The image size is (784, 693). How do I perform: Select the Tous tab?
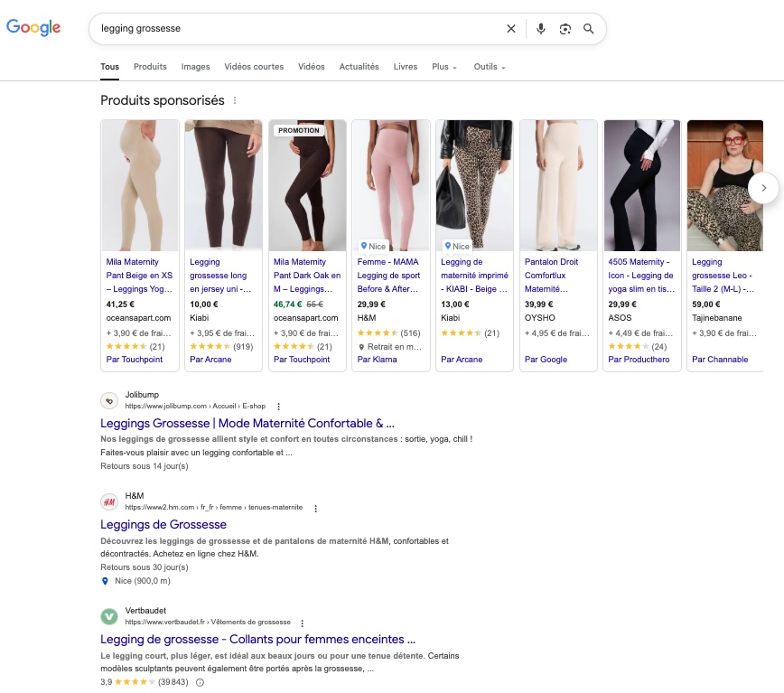(x=109, y=67)
